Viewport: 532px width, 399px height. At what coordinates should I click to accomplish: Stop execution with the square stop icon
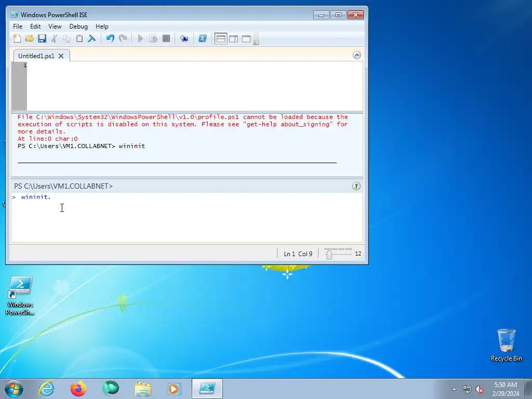point(166,38)
